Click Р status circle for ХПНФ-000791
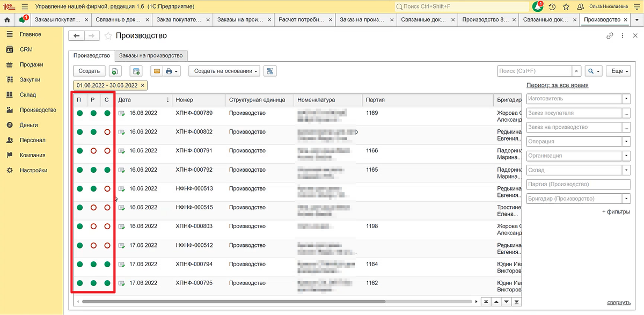 pyautogui.click(x=93, y=151)
